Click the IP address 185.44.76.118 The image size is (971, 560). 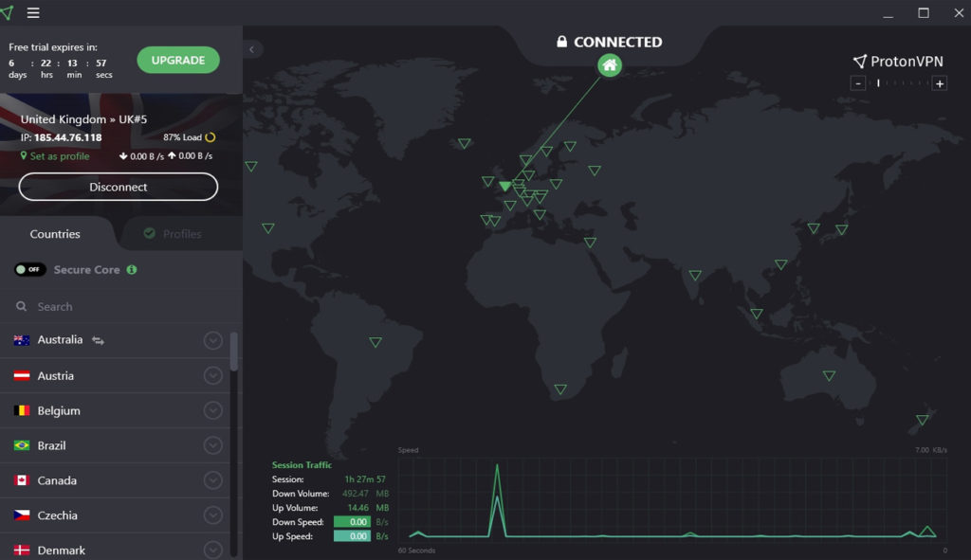pos(67,137)
